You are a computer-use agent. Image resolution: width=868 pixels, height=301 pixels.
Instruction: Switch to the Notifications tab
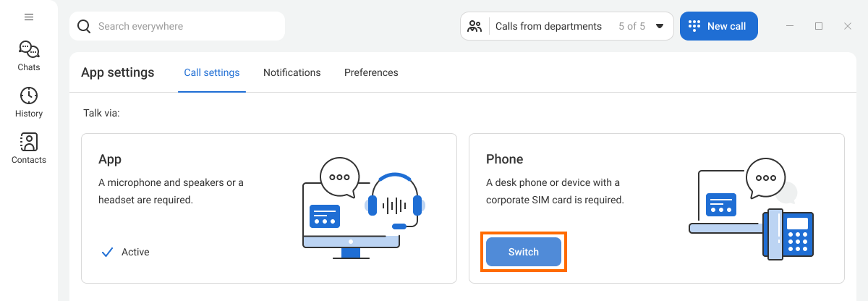(292, 72)
